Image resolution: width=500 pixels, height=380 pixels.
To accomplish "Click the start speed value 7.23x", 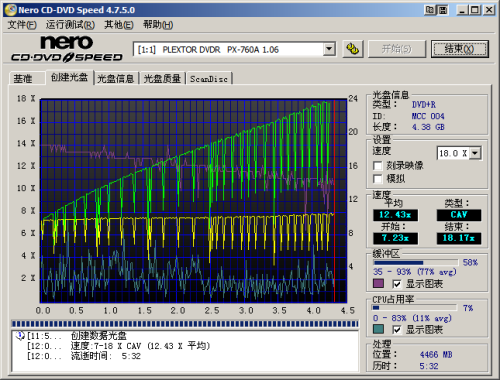I will pyautogui.click(x=395, y=238).
